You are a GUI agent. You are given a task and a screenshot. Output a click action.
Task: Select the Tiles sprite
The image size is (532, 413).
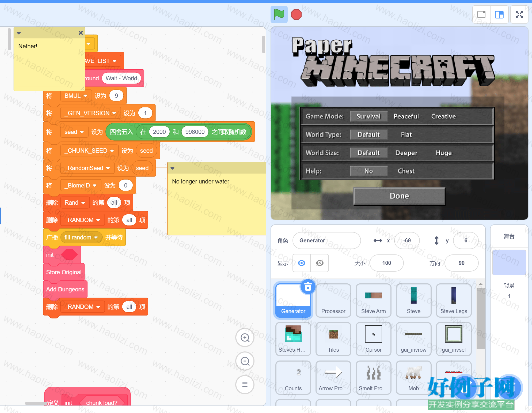333,339
